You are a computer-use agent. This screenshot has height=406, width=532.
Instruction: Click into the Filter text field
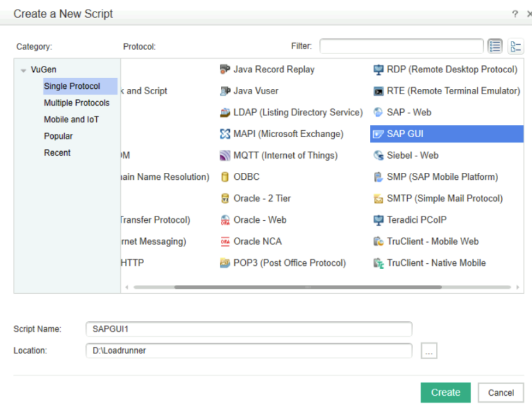point(401,46)
